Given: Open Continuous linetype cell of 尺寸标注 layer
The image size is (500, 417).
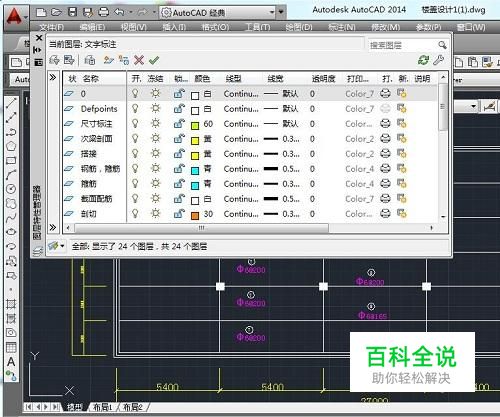Looking at the screenshot, I should point(241,124).
